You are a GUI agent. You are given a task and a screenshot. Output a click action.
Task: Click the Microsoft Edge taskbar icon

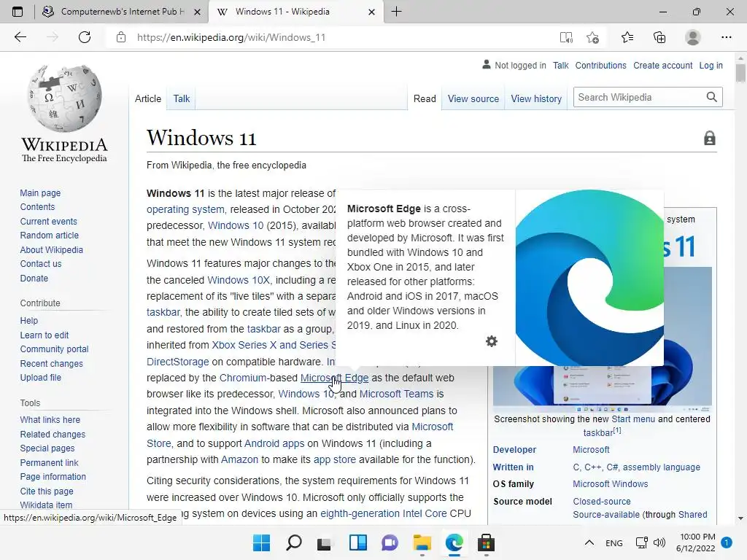(454, 542)
